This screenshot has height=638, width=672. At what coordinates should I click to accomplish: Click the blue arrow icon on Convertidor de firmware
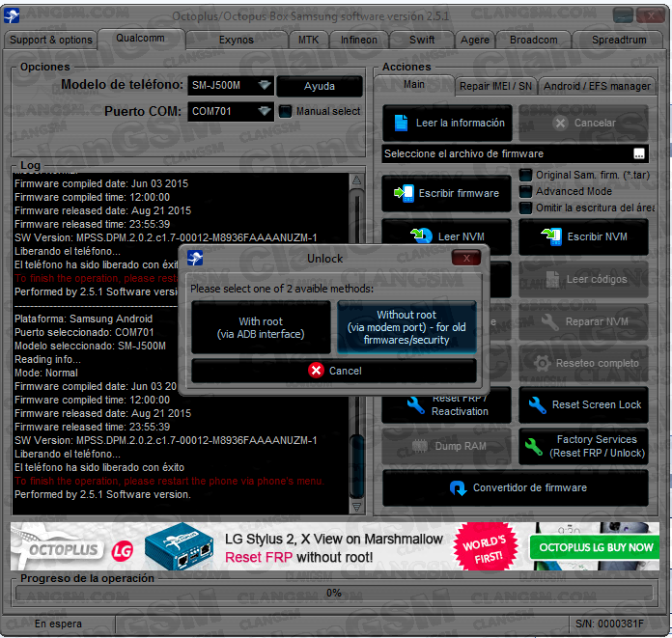458,488
